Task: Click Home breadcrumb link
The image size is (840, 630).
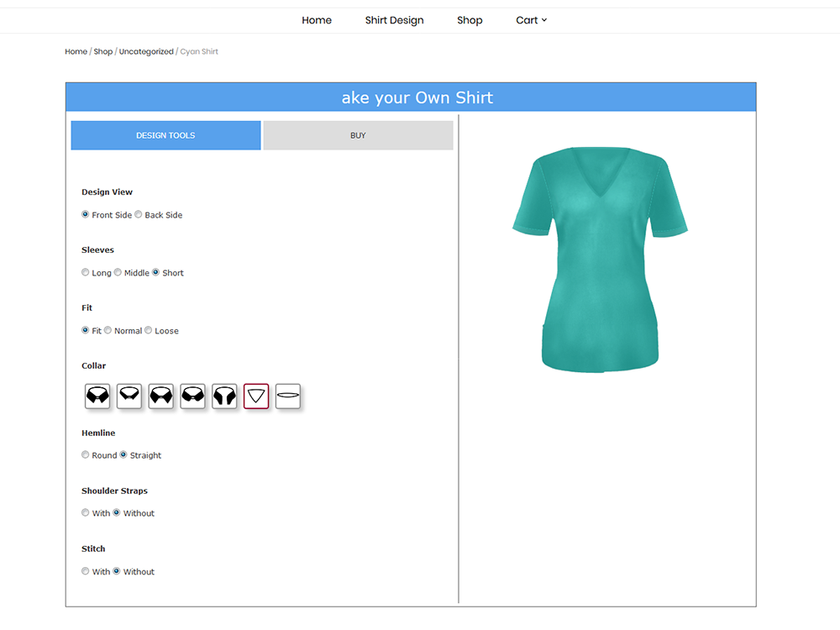Action: tap(76, 51)
